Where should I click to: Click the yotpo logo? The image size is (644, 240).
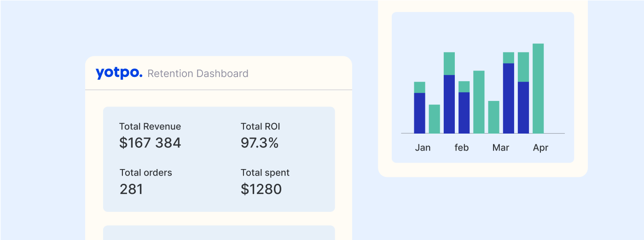tap(119, 73)
